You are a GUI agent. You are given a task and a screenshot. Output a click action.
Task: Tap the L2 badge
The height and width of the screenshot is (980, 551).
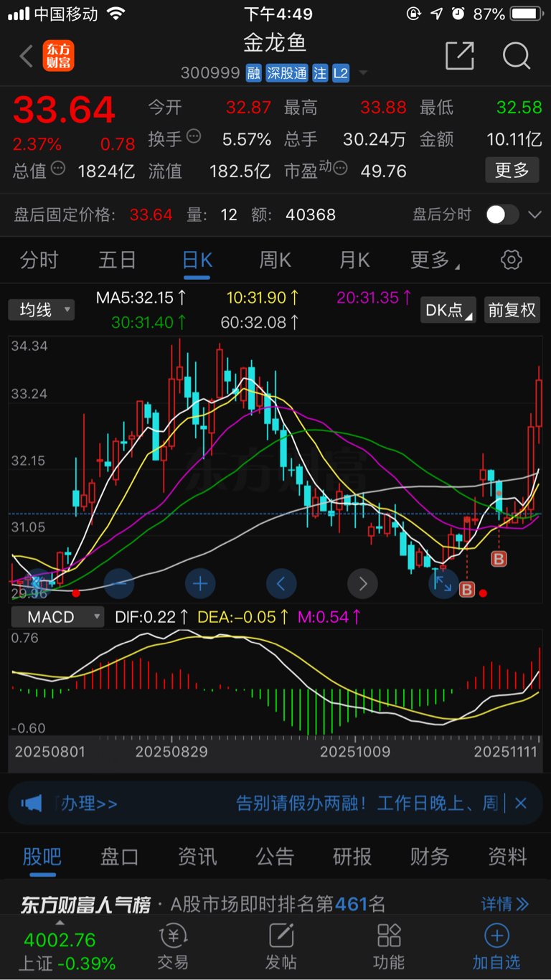[341, 72]
